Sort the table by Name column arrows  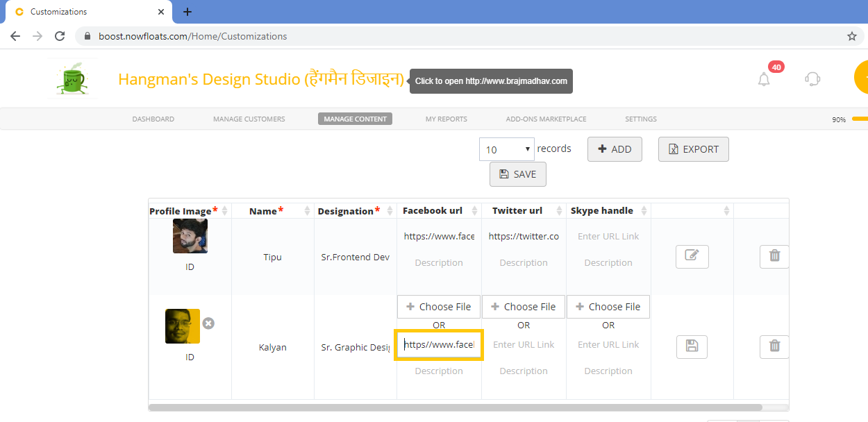(307, 211)
